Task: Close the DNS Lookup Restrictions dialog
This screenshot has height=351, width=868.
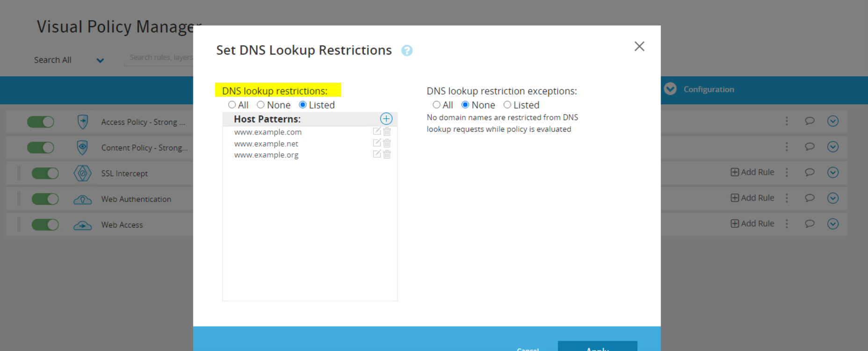Action: (639, 46)
